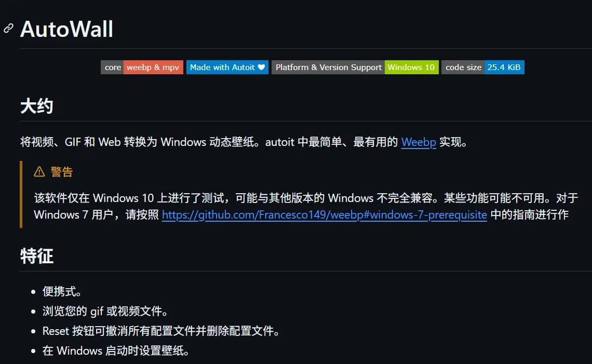Click the 浏览您的 gif 或视频文件 list item

point(105,312)
